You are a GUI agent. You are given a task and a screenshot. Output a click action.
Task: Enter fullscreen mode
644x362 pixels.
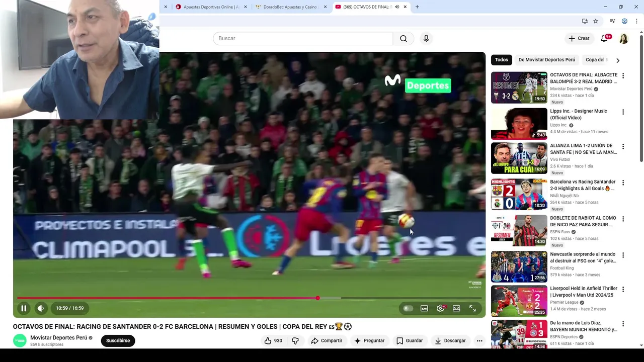click(472, 308)
